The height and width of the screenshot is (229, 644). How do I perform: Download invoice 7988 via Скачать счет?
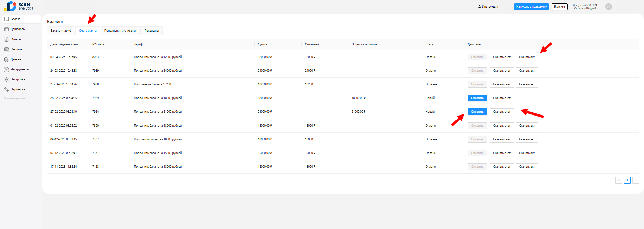pyautogui.click(x=502, y=84)
